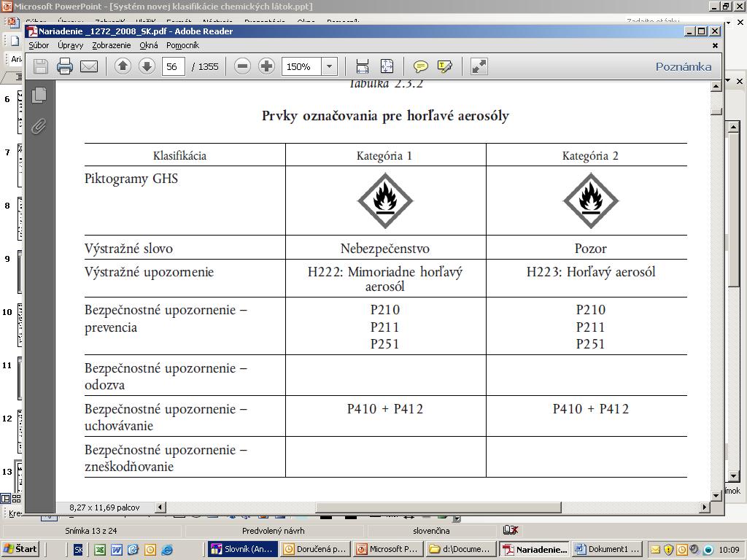Switch to Doručená pošta taskbar button
The image size is (747, 560).
coord(315,549)
